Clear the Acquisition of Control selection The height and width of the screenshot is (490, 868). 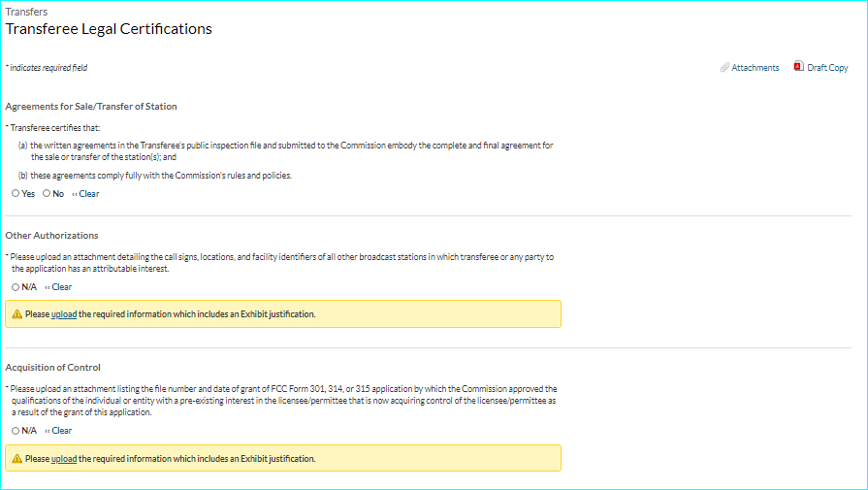tap(59, 431)
